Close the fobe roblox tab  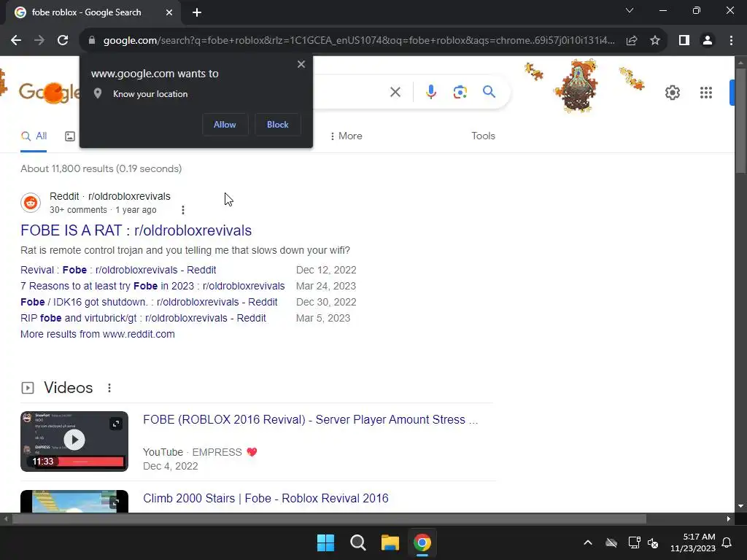(x=169, y=12)
